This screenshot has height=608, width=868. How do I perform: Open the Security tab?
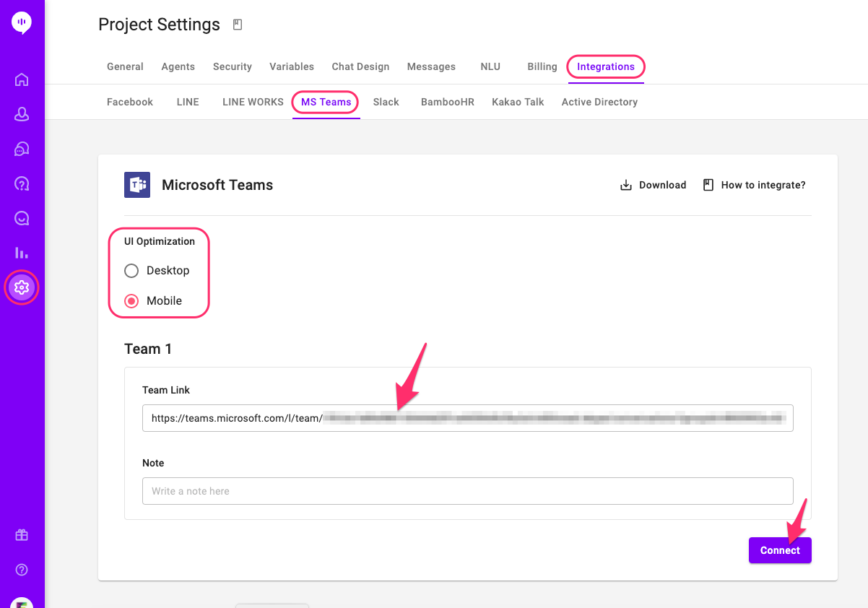(233, 66)
